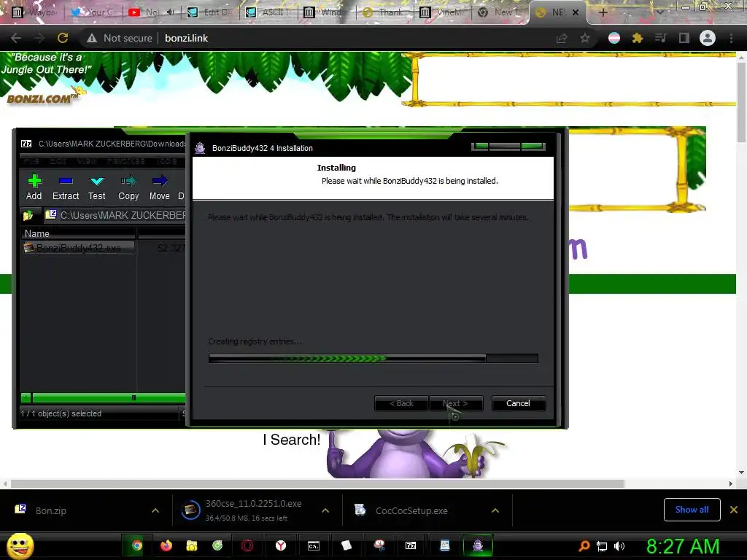Switch to the Edit tab
This screenshot has height=560, width=747.
coord(211,12)
